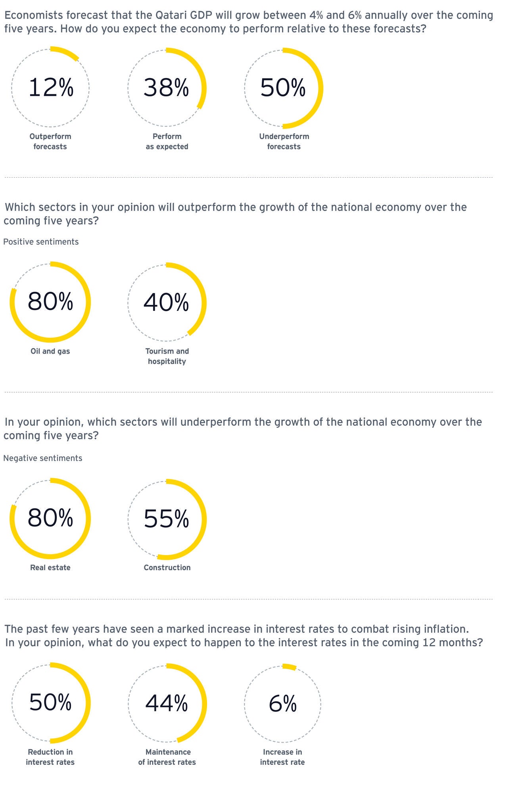Click the 50% Reduction in interest rates ring
520x812 pixels.
pos(50,702)
